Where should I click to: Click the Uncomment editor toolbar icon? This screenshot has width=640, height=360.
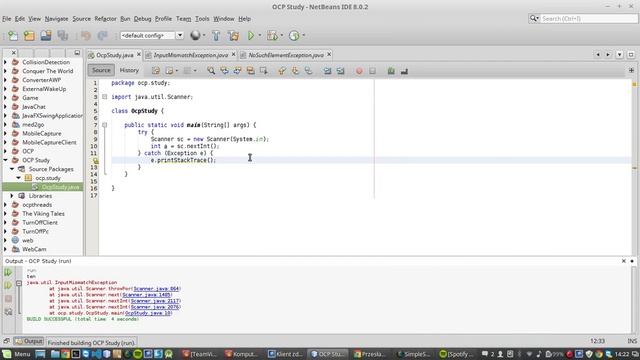[x=404, y=71]
